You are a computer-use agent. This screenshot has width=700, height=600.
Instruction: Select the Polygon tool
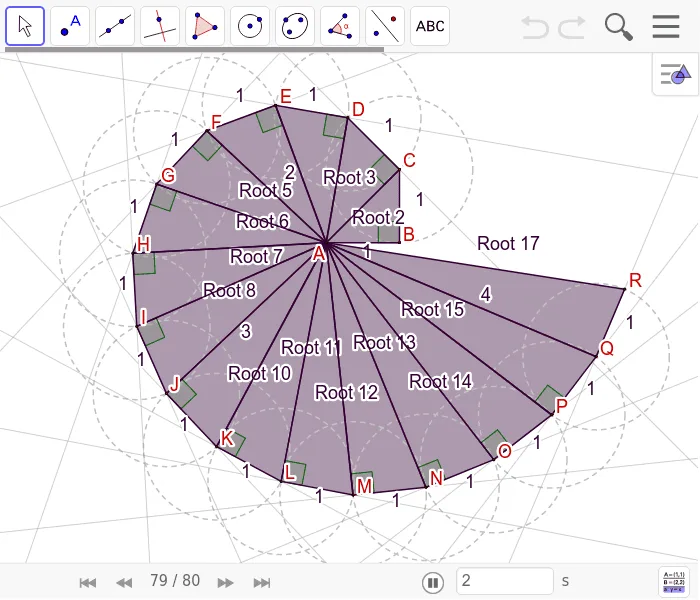pos(205,26)
